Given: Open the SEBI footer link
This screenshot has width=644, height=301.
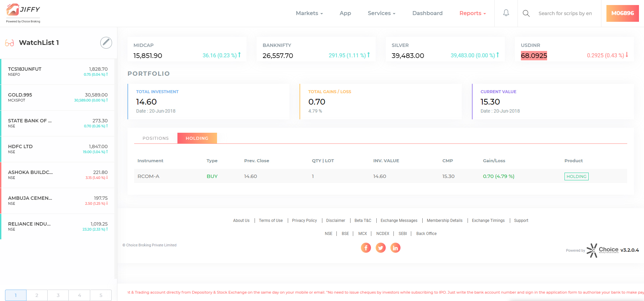Looking at the screenshot, I should 403,234.
